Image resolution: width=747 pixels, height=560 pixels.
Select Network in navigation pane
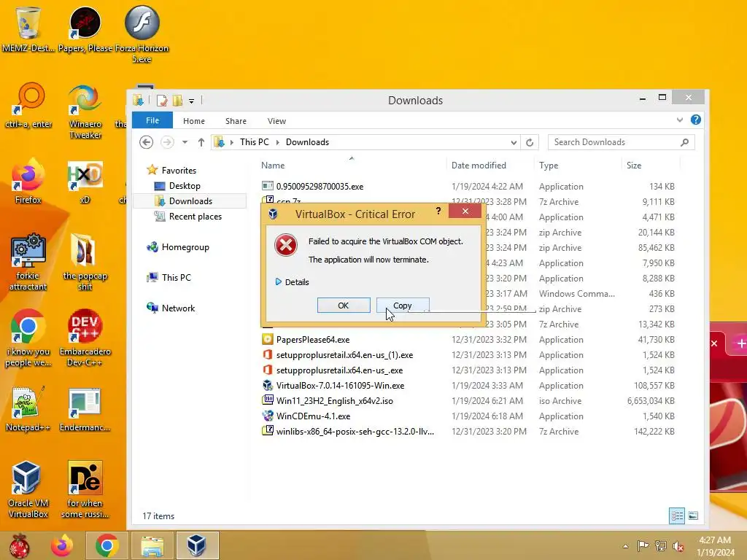tap(178, 308)
